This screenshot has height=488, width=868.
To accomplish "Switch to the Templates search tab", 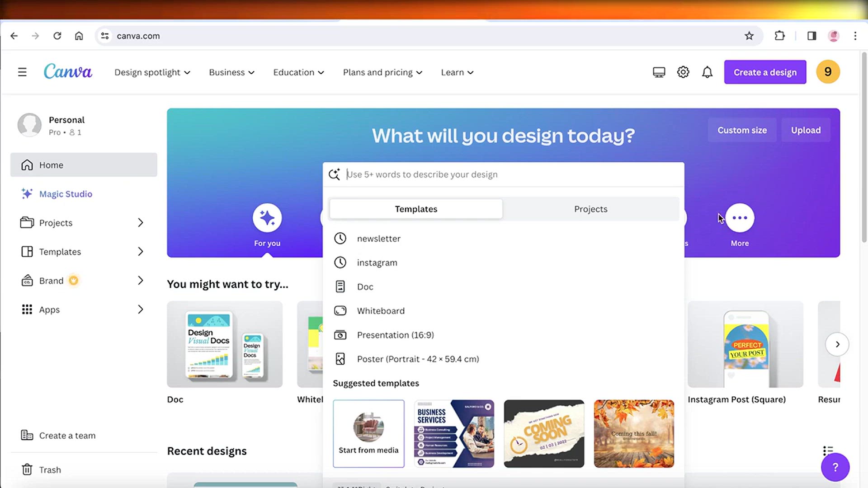I will coord(416,209).
